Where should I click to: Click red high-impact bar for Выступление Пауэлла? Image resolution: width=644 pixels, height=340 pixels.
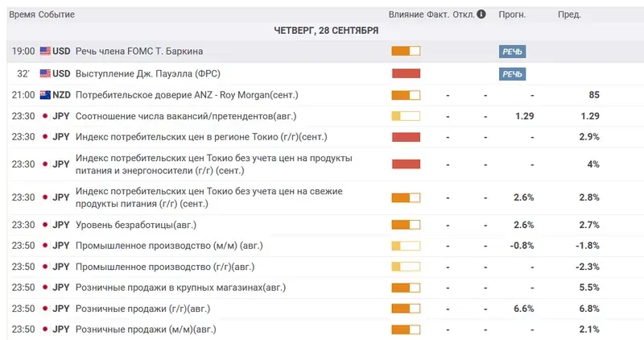coord(406,73)
